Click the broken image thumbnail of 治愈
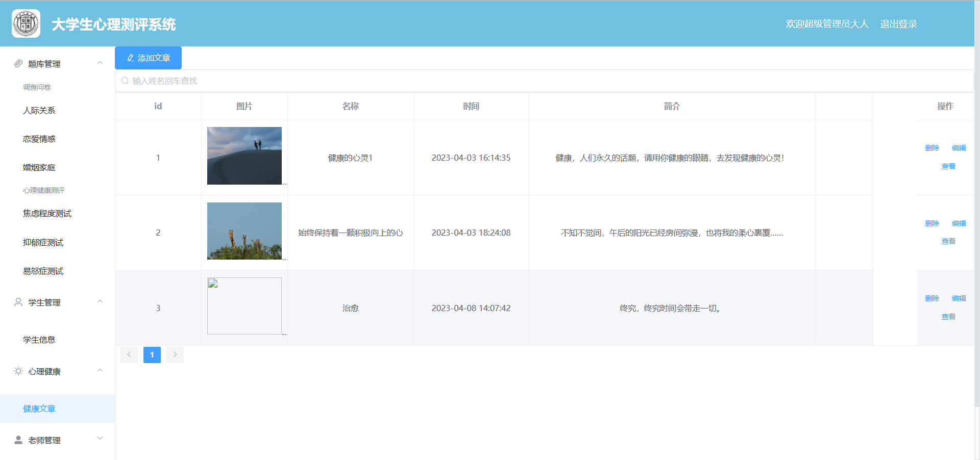Image resolution: width=980 pixels, height=460 pixels. (244, 306)
